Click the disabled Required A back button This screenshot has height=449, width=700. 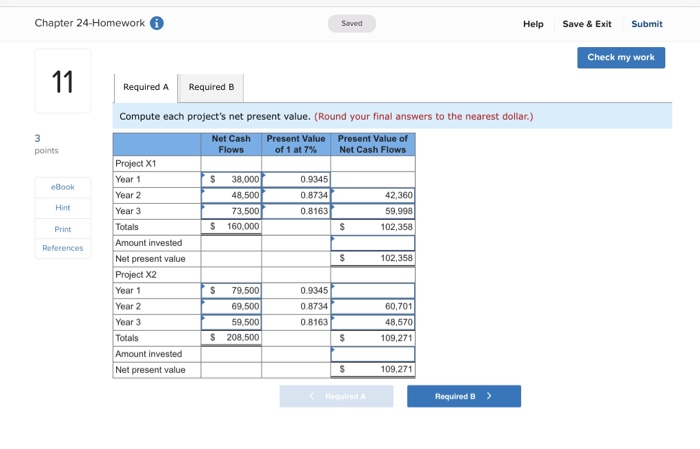click(x=337, y=396)
